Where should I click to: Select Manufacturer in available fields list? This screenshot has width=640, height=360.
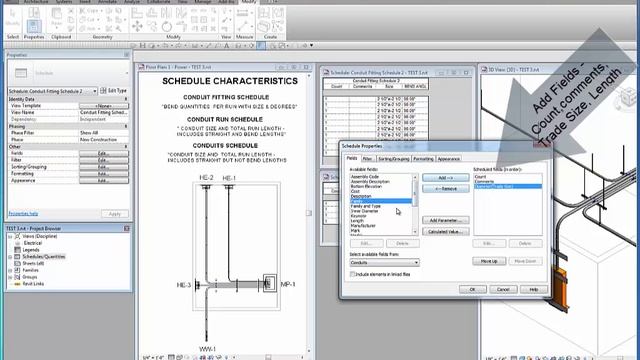pos(363,226)
